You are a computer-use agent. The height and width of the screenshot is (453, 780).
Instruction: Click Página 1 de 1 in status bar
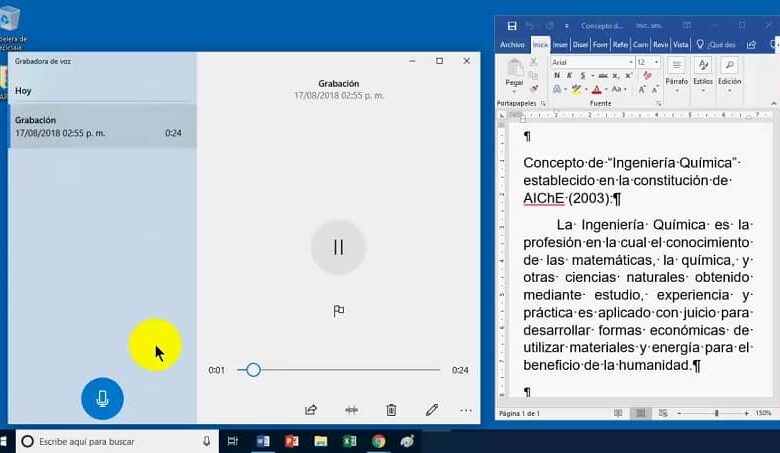point(519,413)
